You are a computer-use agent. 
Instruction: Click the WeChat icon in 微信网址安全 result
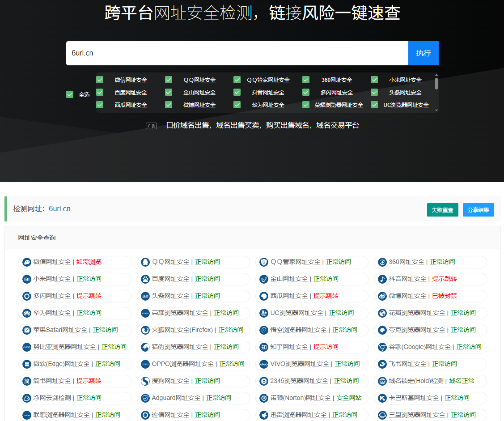[x=27, y=262]
